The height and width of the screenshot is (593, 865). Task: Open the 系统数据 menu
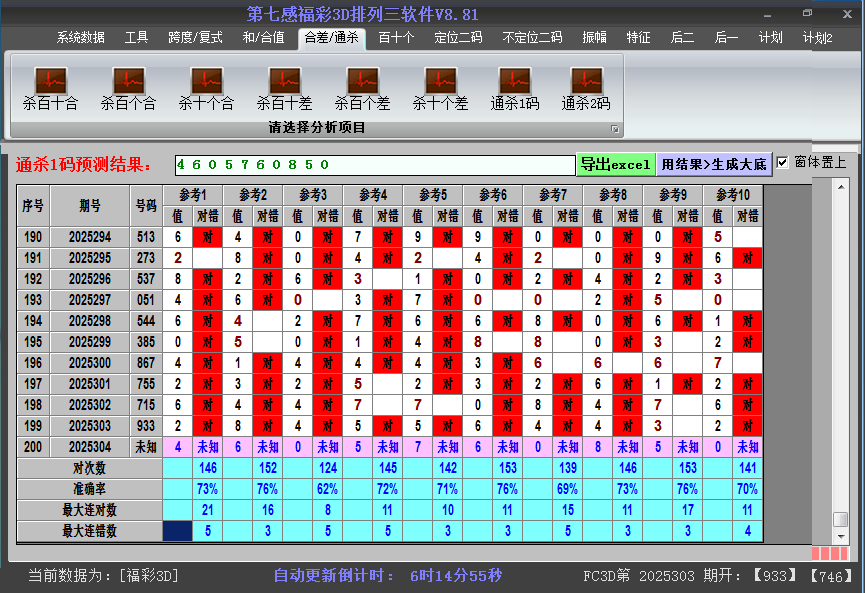80,38
